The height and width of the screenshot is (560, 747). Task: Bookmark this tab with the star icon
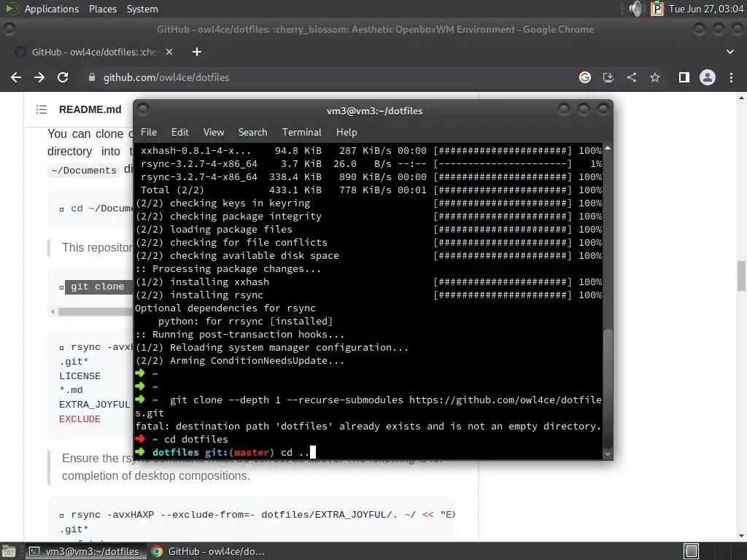(x=655, y=77)
